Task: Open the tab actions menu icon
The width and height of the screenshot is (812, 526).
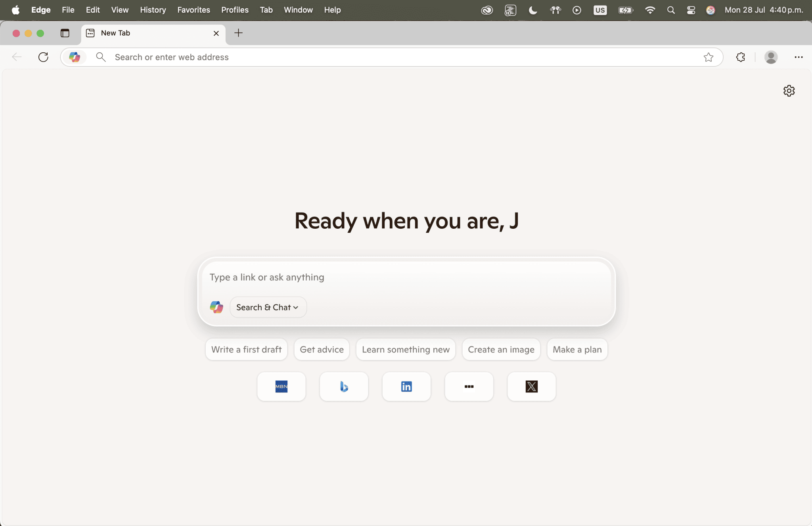Action: coord(65,33)
